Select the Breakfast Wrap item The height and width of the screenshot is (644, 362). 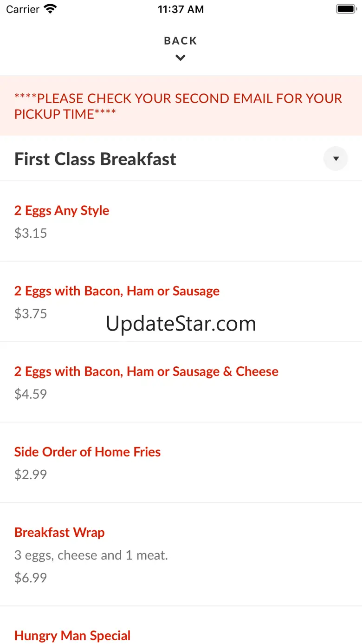tap(59, 533)
